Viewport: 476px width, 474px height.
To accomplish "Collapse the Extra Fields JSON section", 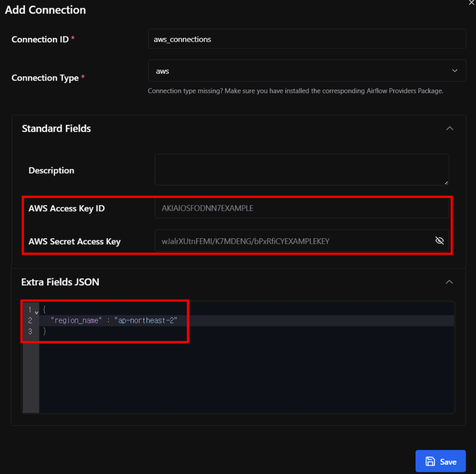I will (x=449, y=282).
